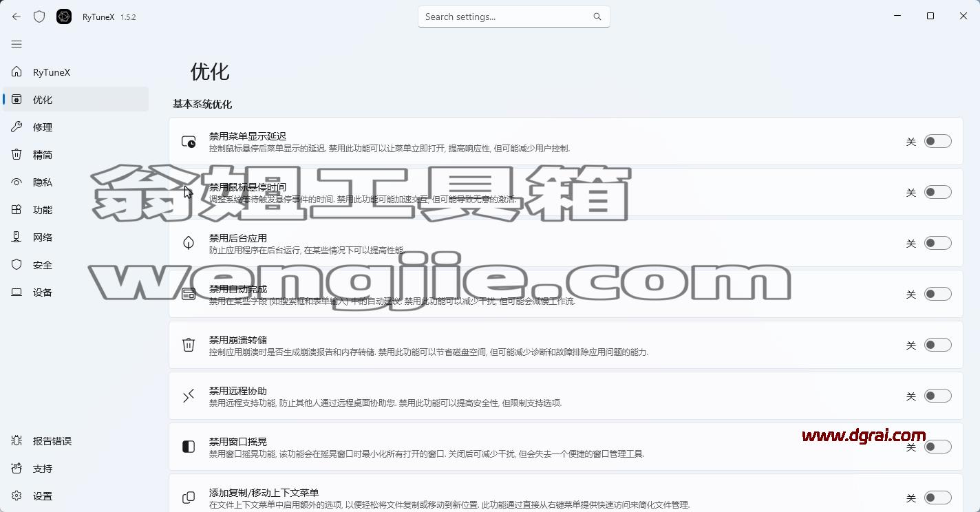Click the 优化 page heading text
Viewport: 980px width, 512px height.
pos(210,72)
